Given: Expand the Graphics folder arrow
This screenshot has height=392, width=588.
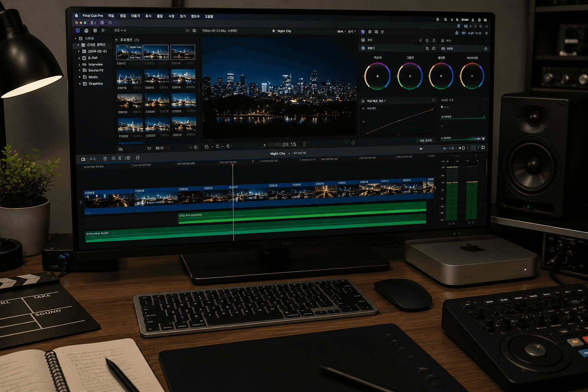Looking at the screenshot, I should (x=80, y=83).
